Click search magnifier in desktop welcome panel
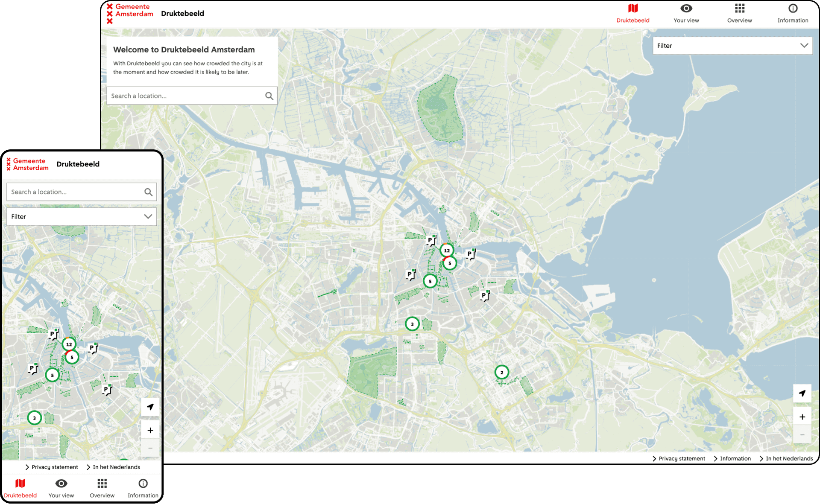Viewport: 820px width, 504px height. [x=269, y=96]
